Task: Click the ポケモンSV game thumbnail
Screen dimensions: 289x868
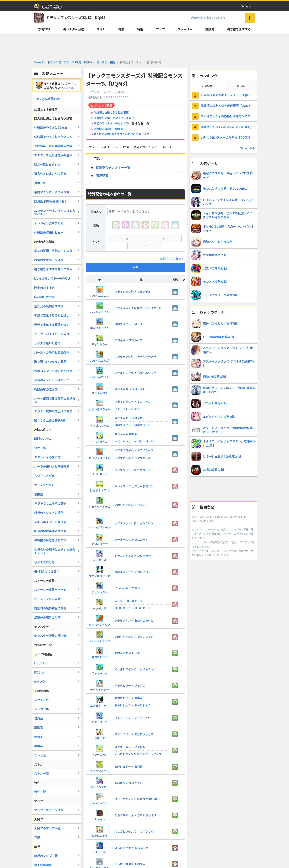Action: [x=196, y=228]
